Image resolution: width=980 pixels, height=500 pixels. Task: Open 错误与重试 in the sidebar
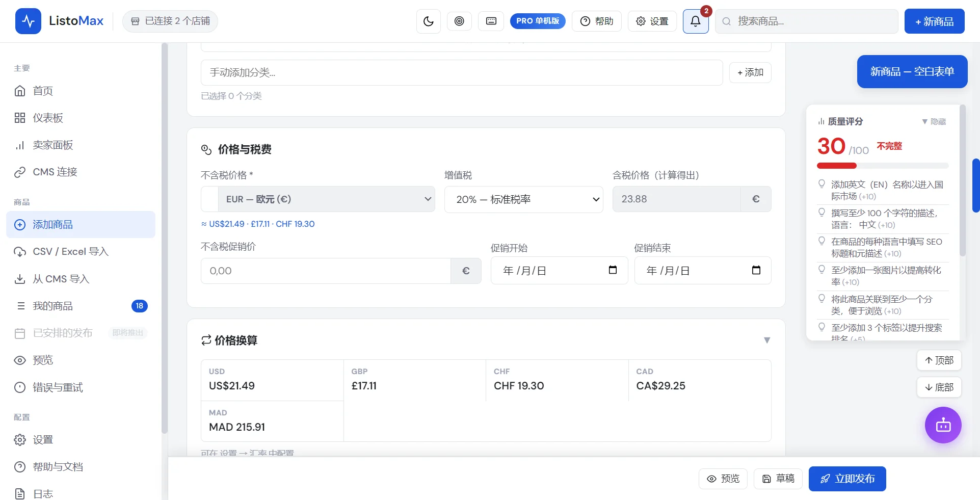click(81, 387)
